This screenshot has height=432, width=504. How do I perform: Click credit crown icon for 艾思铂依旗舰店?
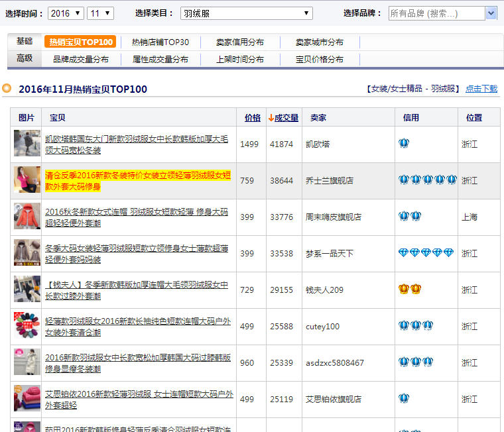pos(404,399)
